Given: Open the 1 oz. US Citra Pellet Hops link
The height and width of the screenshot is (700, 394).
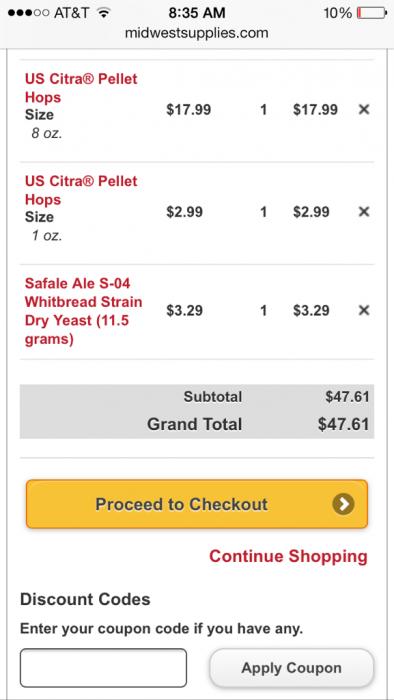Looking at the screenshot, I should click(81, 190).
